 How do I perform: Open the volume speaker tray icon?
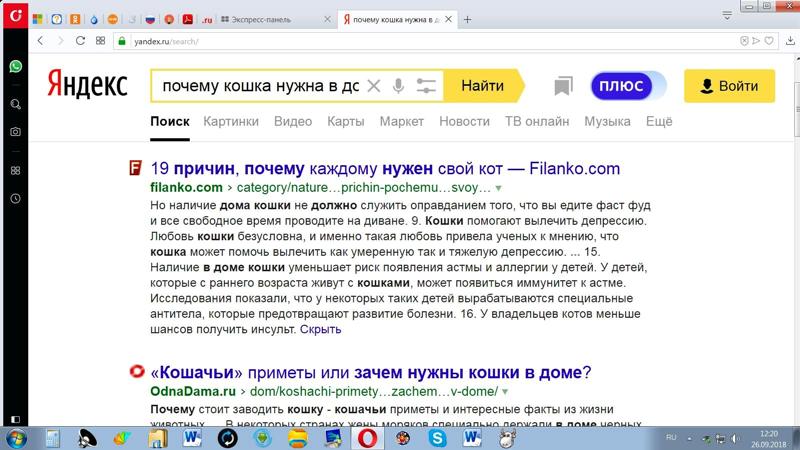pyautogui.click(x=735, y=438)
